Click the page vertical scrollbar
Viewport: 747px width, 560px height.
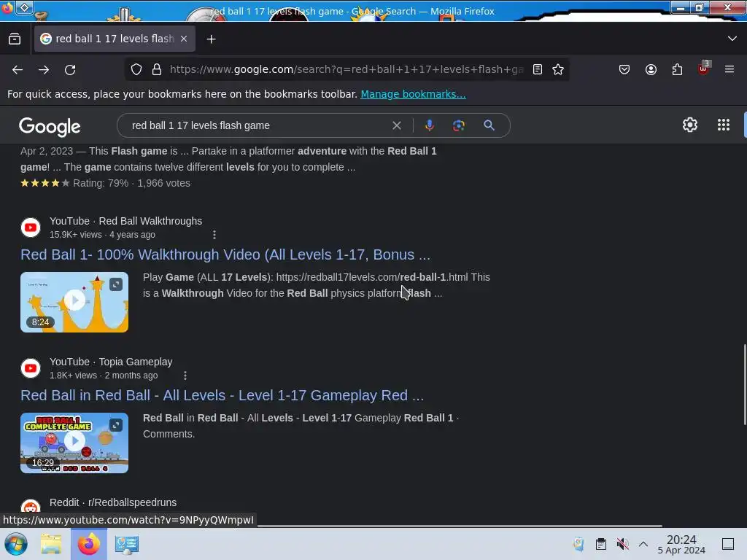click(x=744, y=384)
